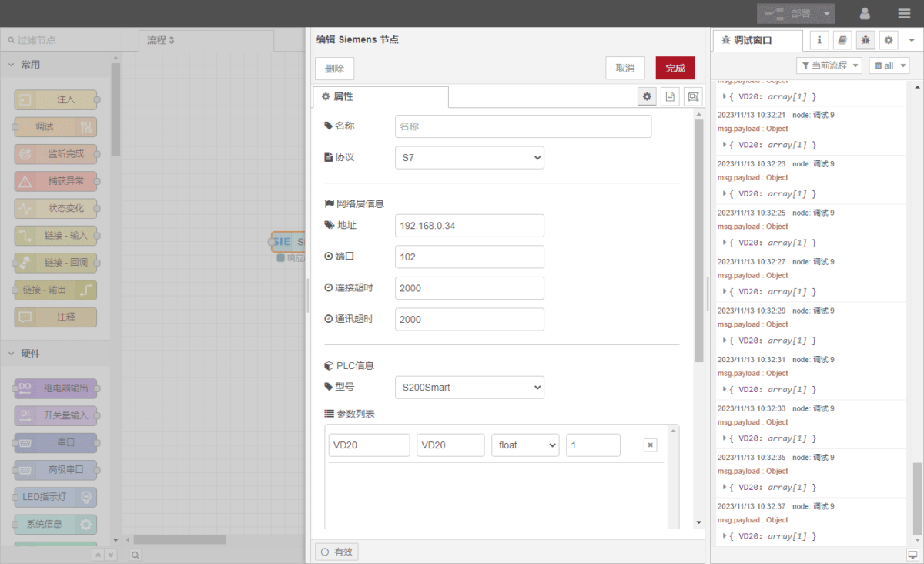This screenshot has height=564, width=924.
Task: Open configuration nodes gear icon in sidebar
Action: point(889,40)
